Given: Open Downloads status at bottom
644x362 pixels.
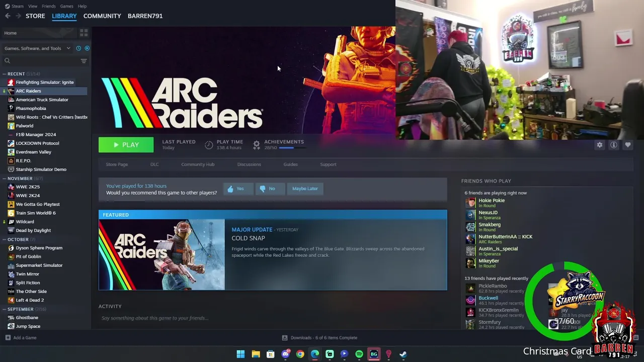Looking at the screenshot, I should point(319,338).
